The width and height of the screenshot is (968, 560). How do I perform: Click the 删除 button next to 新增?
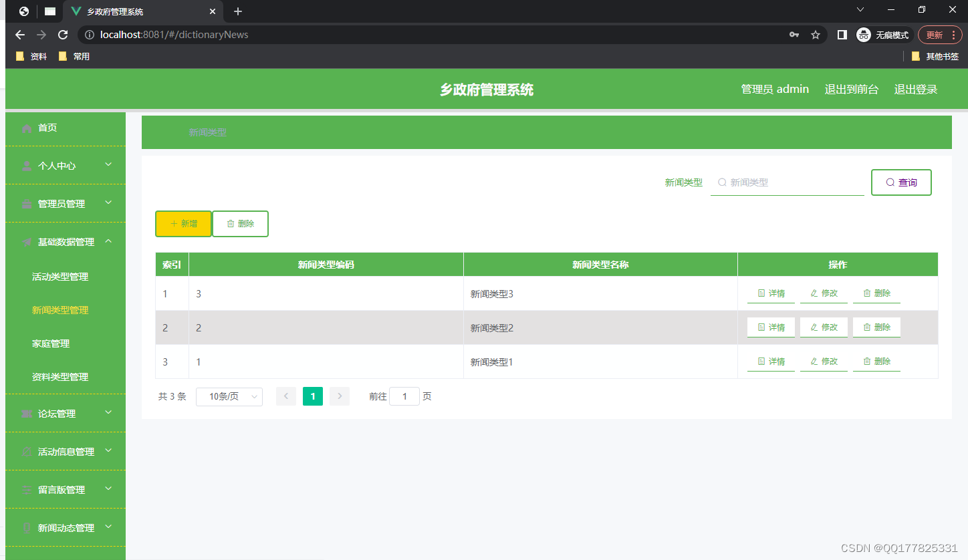coord(241,224)
